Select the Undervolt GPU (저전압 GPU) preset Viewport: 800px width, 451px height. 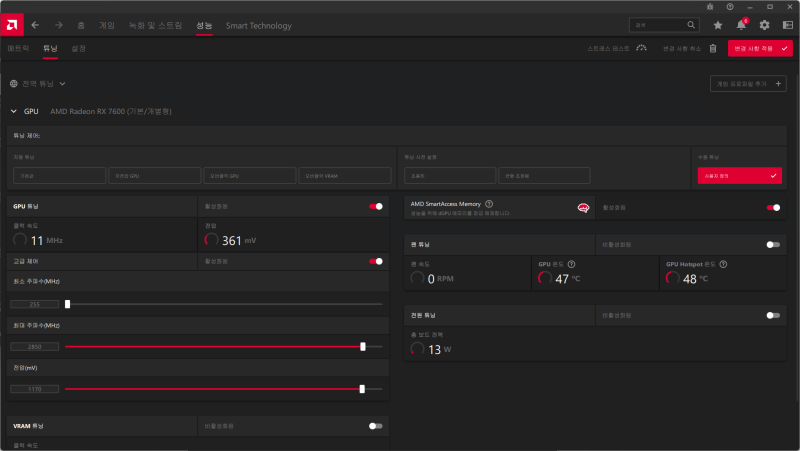(x=155, y=176)
